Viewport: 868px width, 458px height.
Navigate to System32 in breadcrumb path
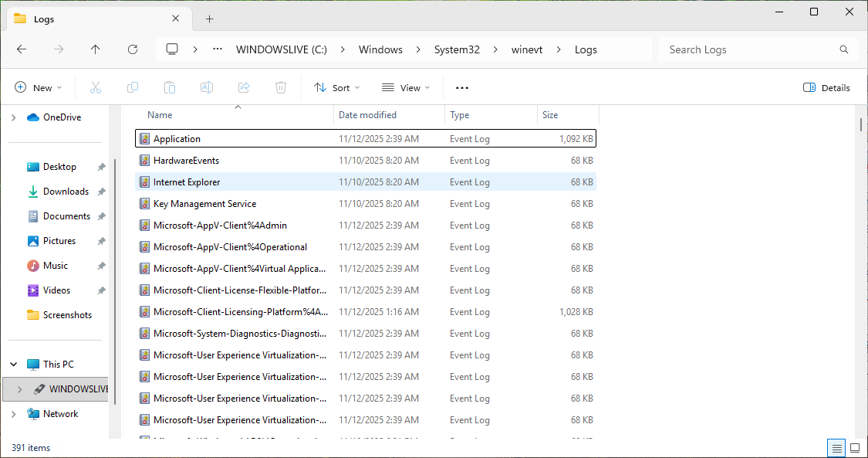(457, 49)
